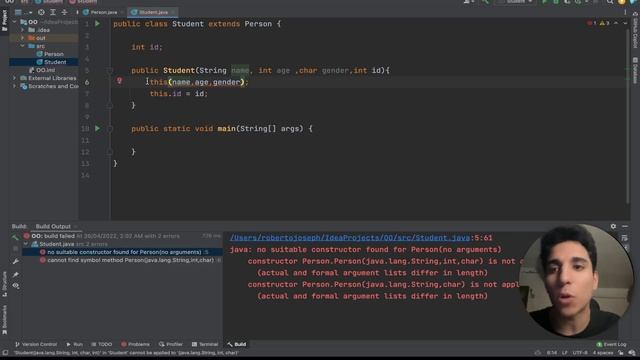640x360 pixels.
Task: Click UTF-8 encoding in status bar
Action: coord(580,353)
